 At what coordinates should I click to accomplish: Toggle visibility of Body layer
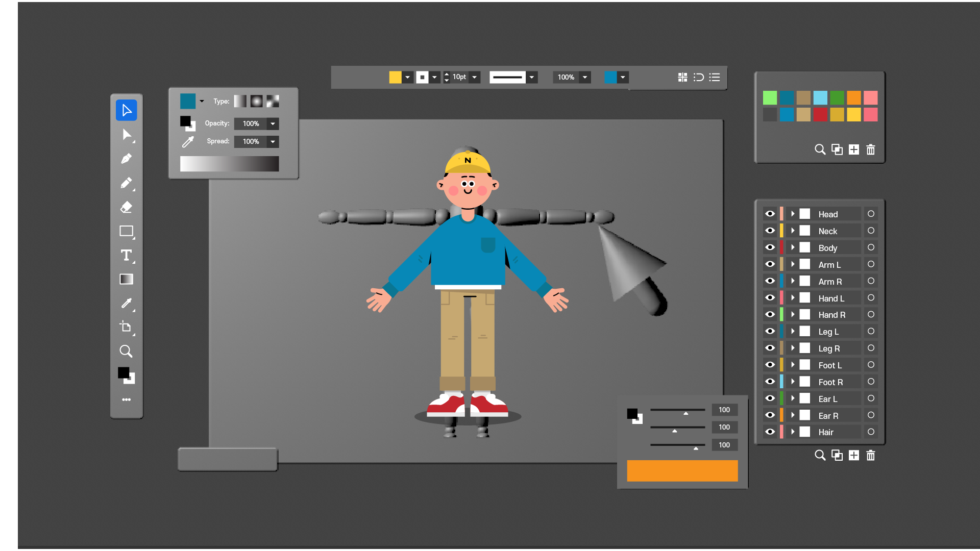point(770,247)
